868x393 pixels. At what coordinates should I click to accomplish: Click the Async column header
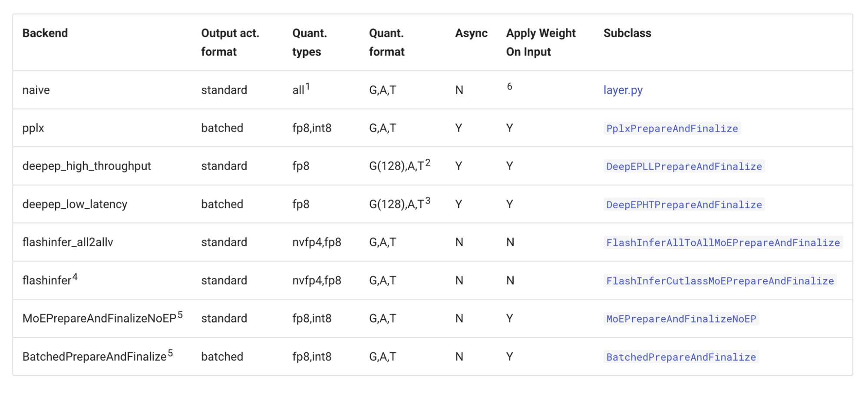[x=471, y=33]
